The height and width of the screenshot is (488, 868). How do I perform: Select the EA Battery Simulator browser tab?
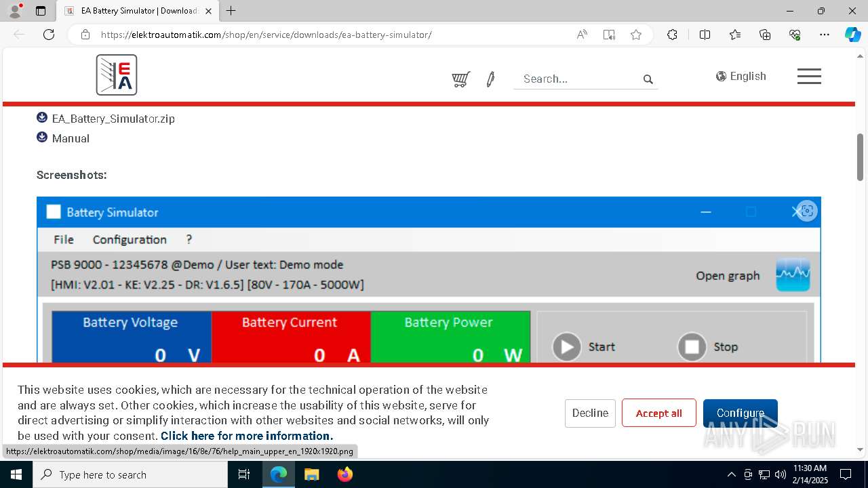tap(138, 11)
